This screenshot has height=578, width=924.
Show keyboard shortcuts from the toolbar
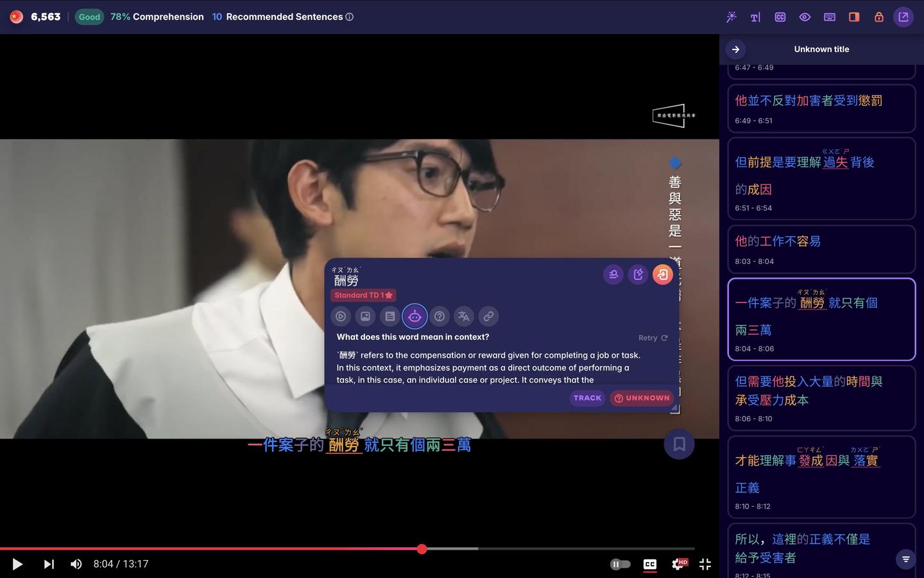click(x=829, y=17)
